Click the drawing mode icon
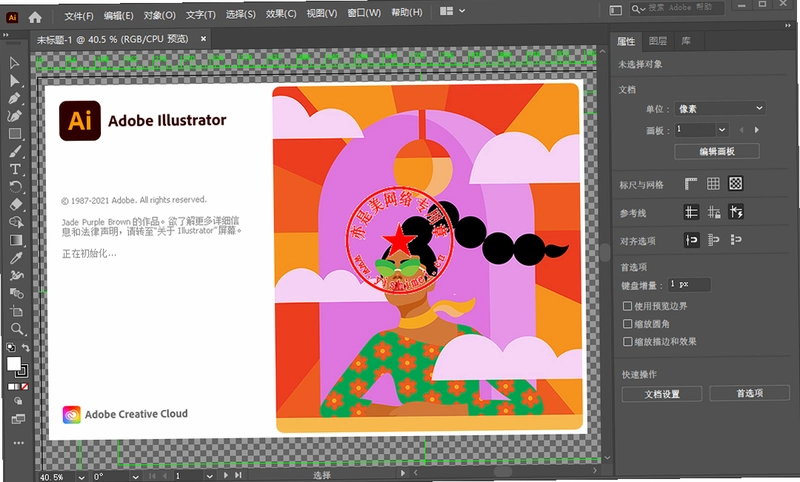 tap(18, 401)
